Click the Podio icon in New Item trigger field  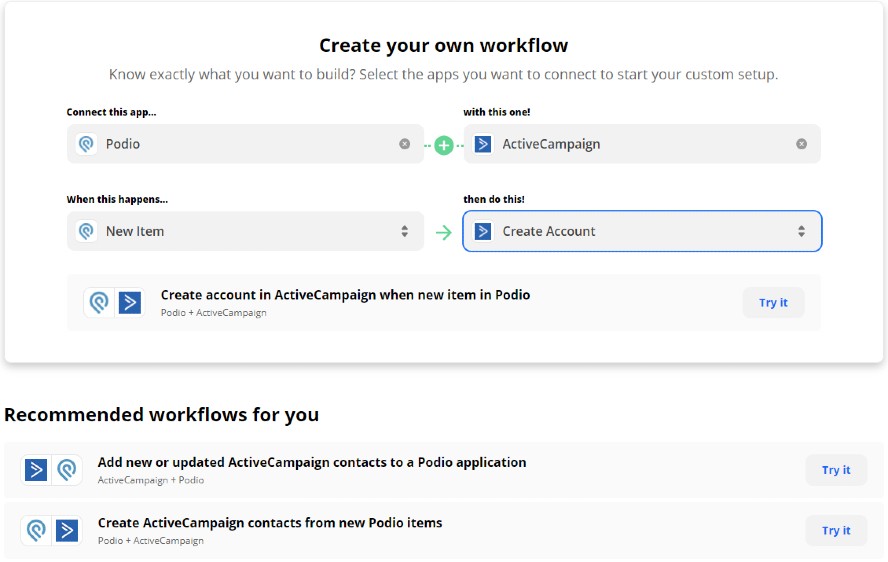tap(87, 231)
